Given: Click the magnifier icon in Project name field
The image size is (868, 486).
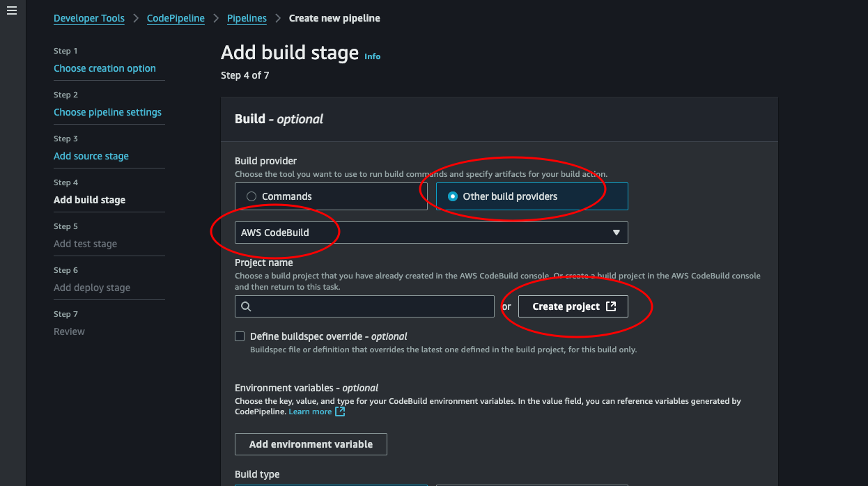Looking at the screenshot, I should pyautogui.click(x=247, y=306).
